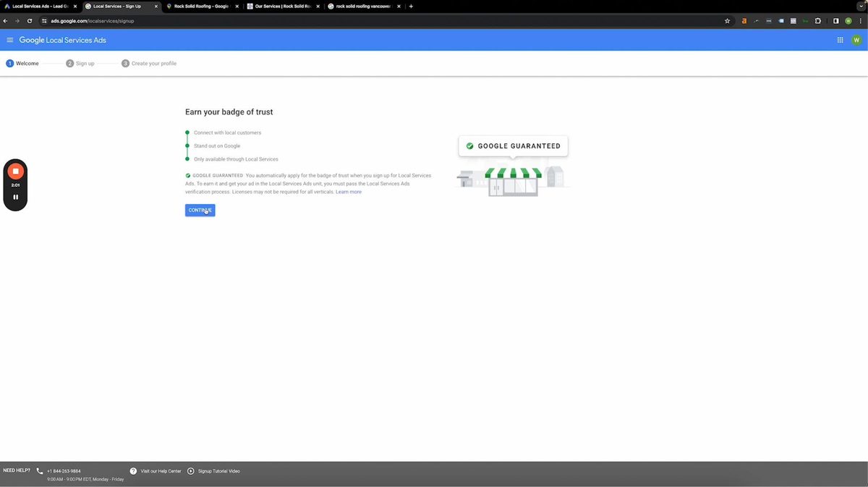
Task: Open the Learn more link
Action: 349,192
